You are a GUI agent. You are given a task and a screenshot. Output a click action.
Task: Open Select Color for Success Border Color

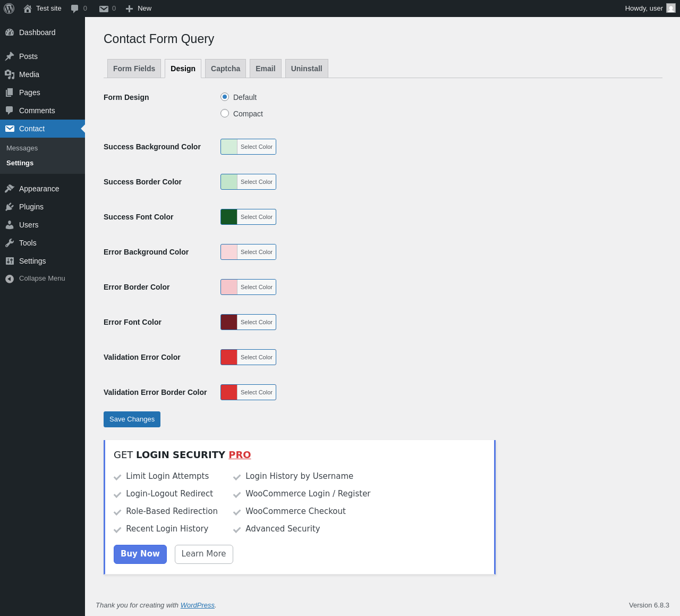click(257, 182)
